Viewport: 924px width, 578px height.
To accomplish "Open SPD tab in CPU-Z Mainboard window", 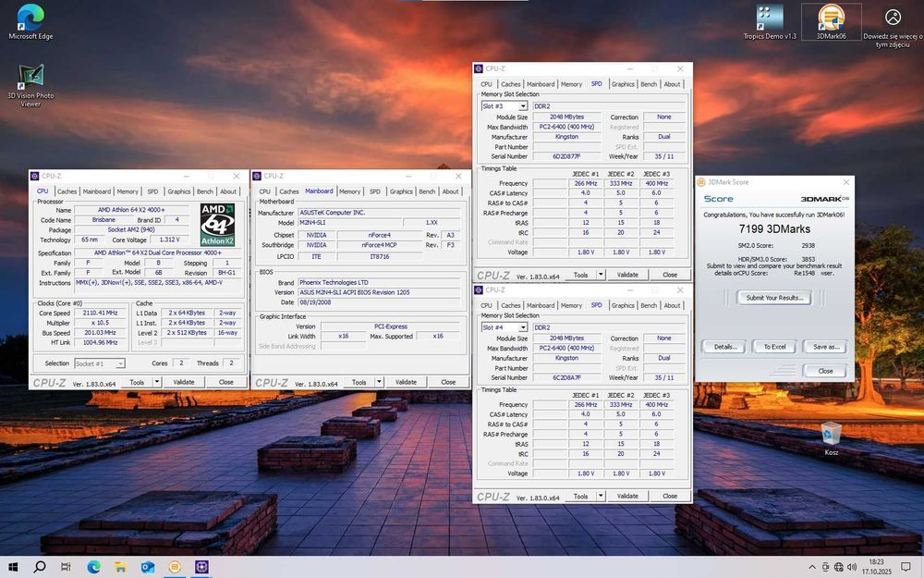I will (375, 191).
